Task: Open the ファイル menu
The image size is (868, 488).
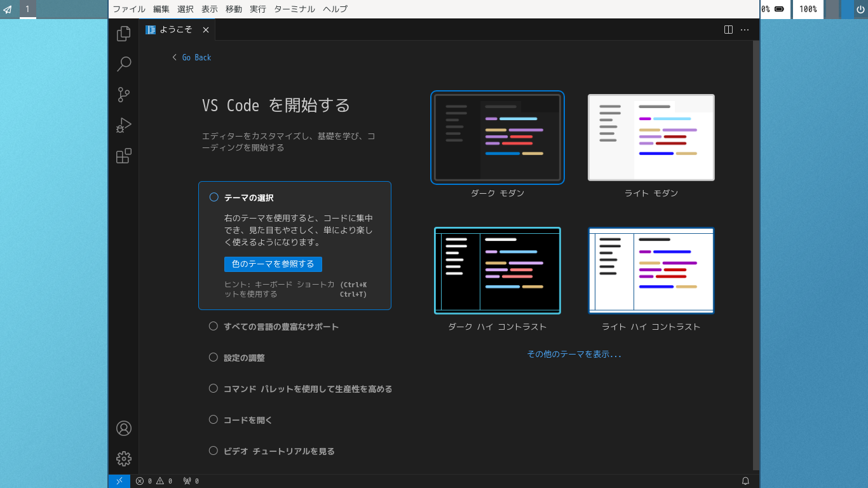Action: pos(129,9)
